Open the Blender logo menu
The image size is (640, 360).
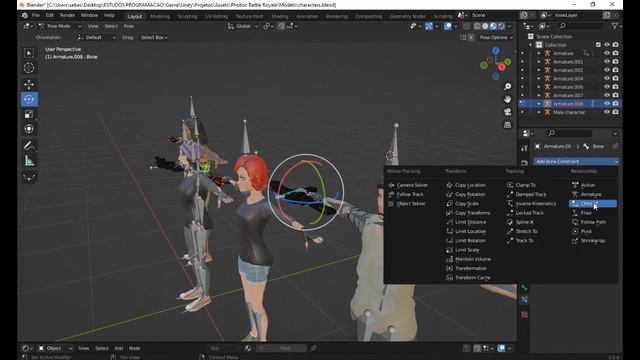24,16
